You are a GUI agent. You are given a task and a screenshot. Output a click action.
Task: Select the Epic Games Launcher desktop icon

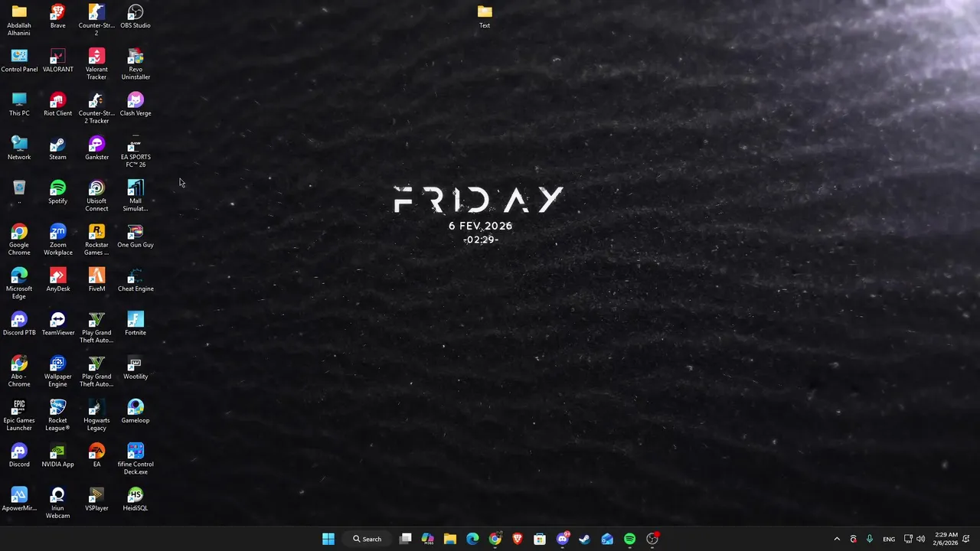19,415
